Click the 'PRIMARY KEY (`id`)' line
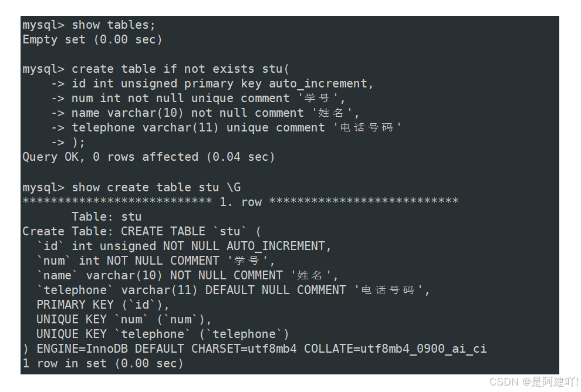 [103, 305]
